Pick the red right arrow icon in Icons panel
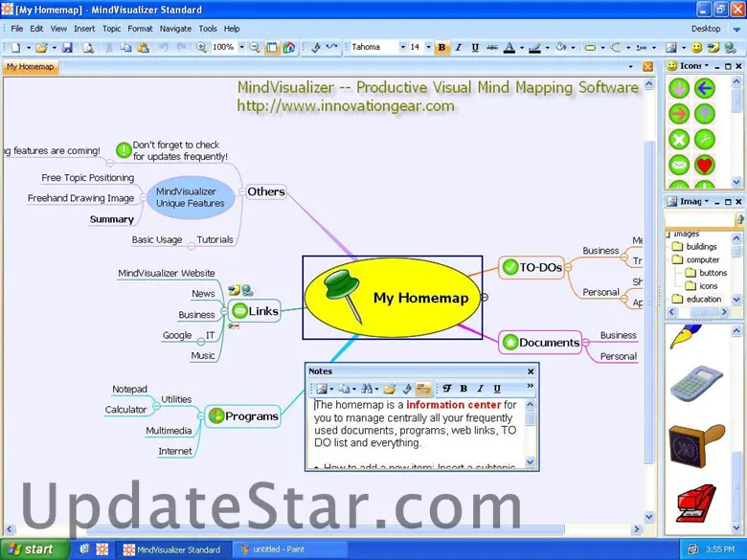Screen dimensions: 747x560 point(679,114)
